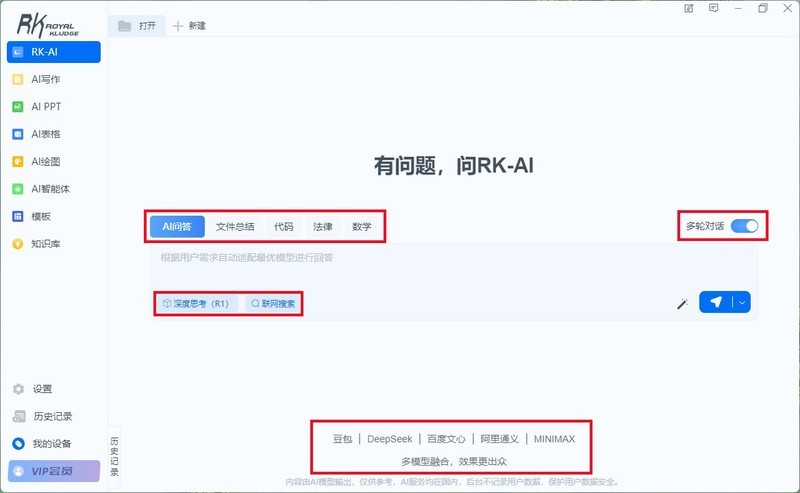Click the AI写作 sidebar icon
The width and height of the screenshot is (800, 493).
[18, 80]
